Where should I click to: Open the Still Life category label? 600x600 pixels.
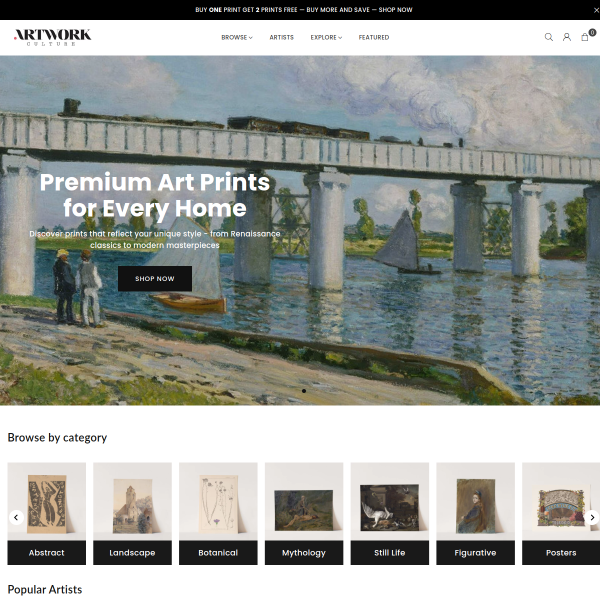(x=390, y=553)
